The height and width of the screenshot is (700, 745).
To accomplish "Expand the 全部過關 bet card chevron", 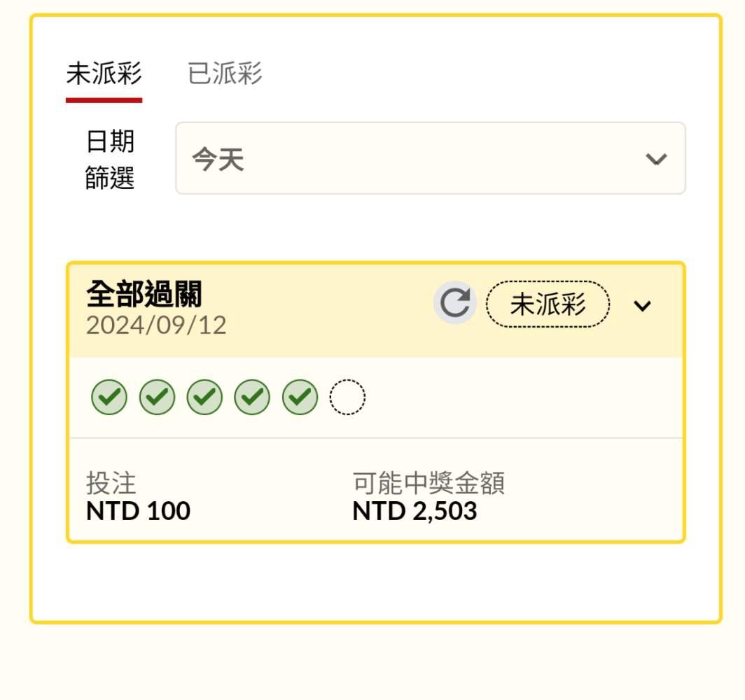I will click(x=642, y=306).
